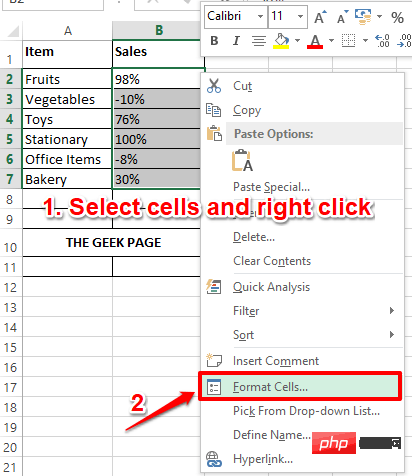The height and width of the screenshot is (476, 412).
Task: Click the center align icon
Action: click(259, 41)
